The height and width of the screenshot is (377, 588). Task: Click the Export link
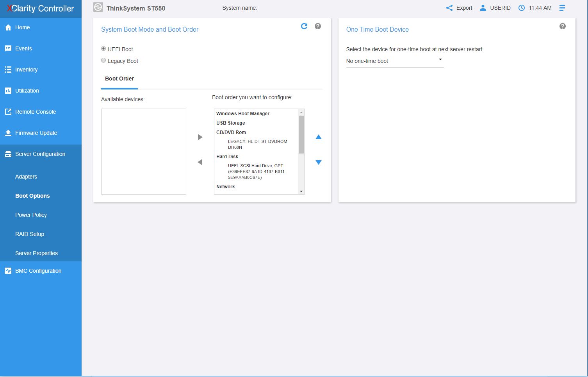[464, 8]
